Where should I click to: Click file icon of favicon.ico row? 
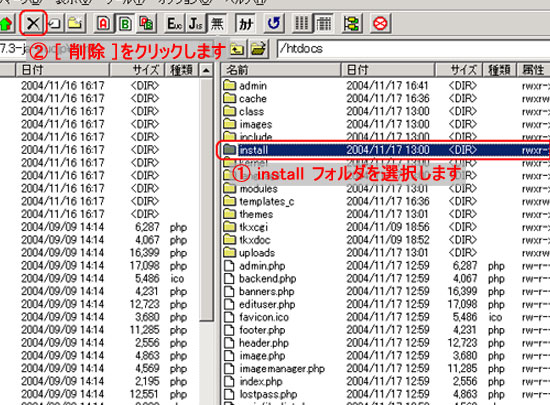[229, 317]
